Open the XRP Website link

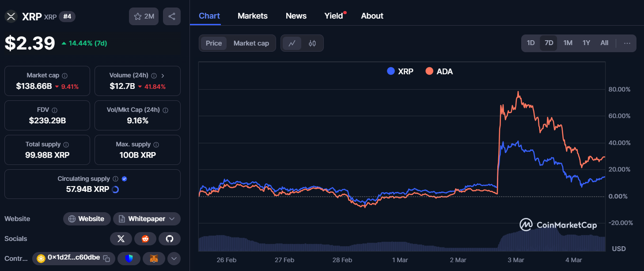pyautogui.click(x=87, y=219)
